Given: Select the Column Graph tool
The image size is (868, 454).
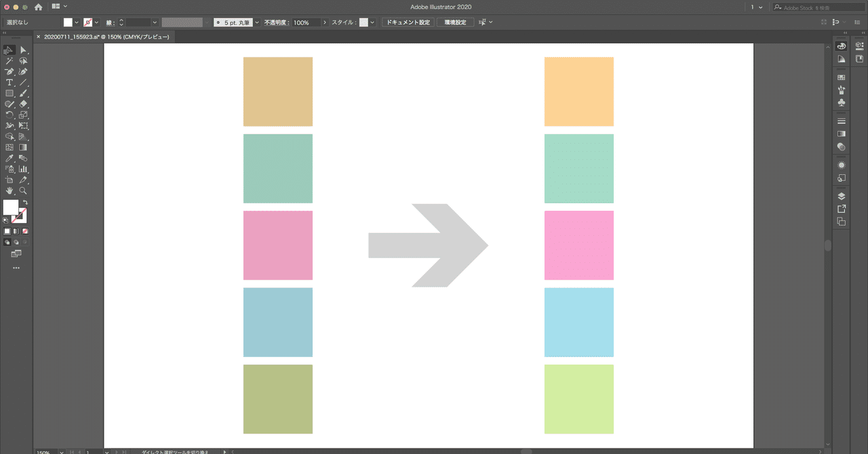Looking at the screenshot, I should click(x=23, y=169).
